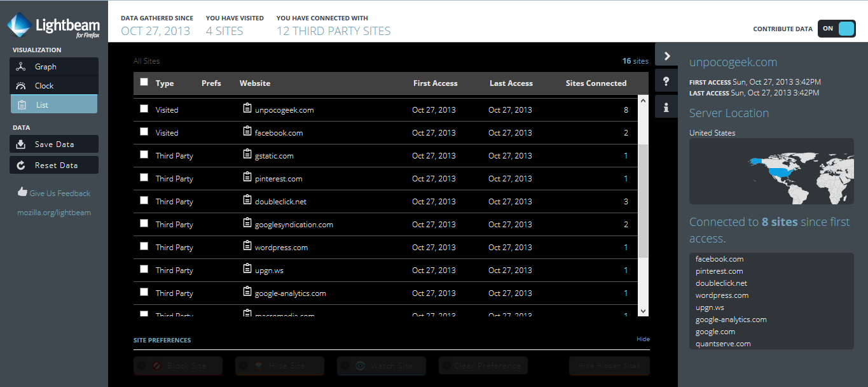The image size is (868, 387).
Task: Click the Hide Site button
Action: (280, 366)
